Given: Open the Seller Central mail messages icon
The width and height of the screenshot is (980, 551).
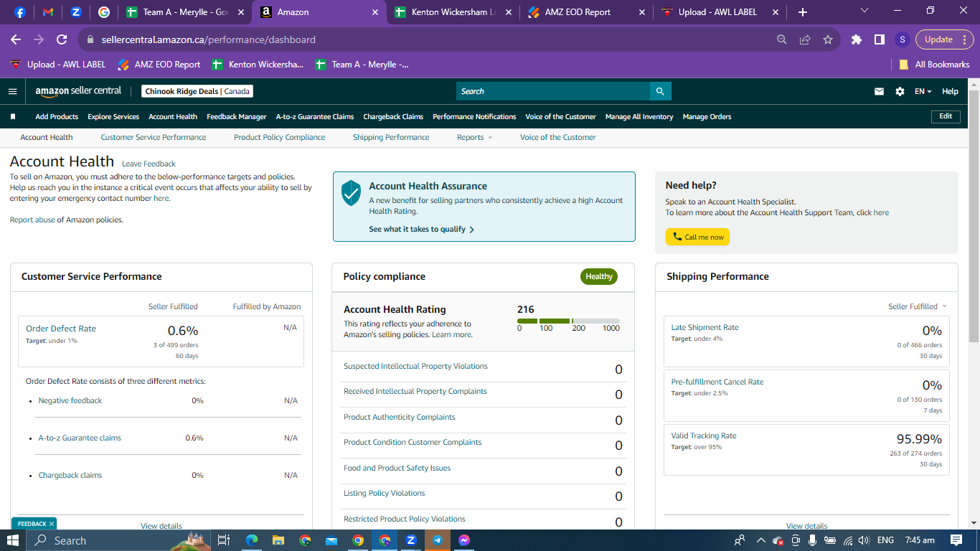Looking at the screenshot, I should pyautogui.click(x=880, y=91).
